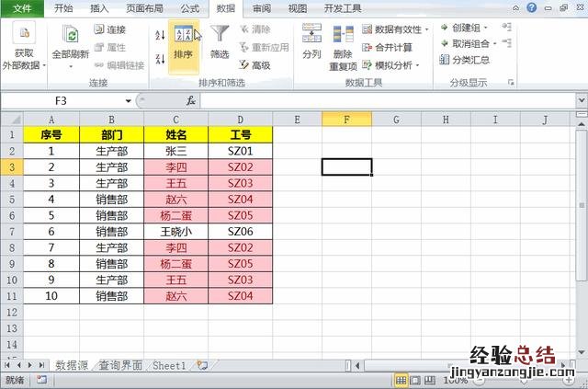Select the 序号 header cell

[x=51, y=135]
